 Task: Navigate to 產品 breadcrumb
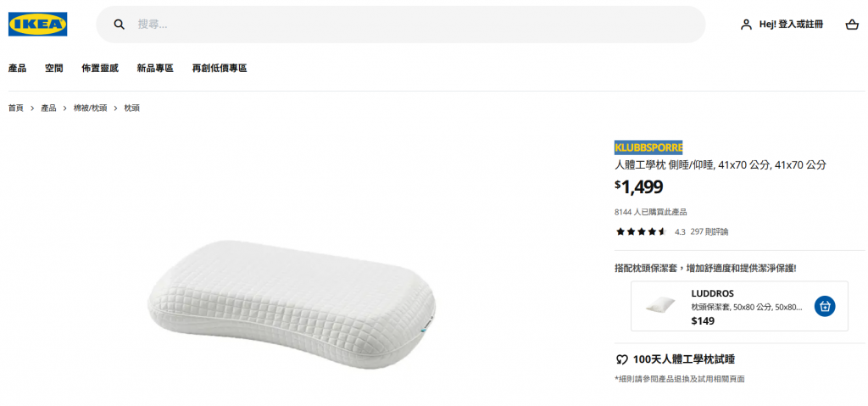48,108
